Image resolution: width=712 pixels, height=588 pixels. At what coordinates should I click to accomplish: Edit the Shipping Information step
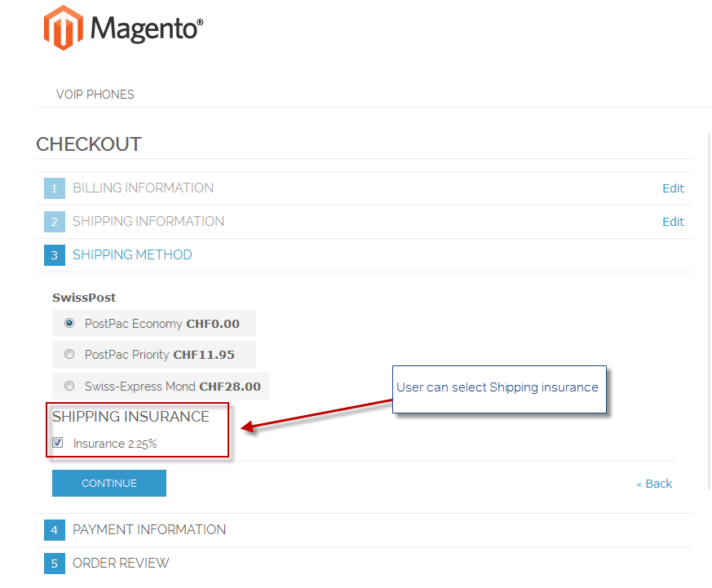pos(673,222)
